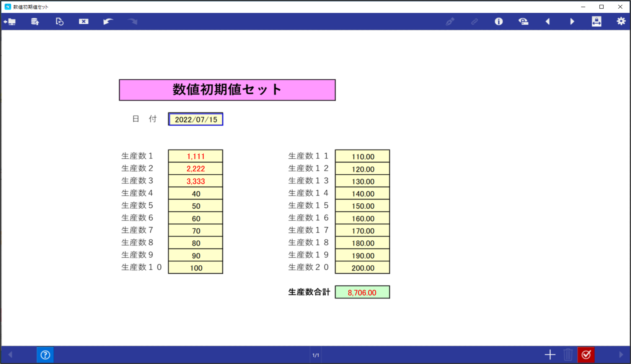Viewport: 631px width, 364px height.
Task: Open the info circle icon
Action: tap(498, 21)
